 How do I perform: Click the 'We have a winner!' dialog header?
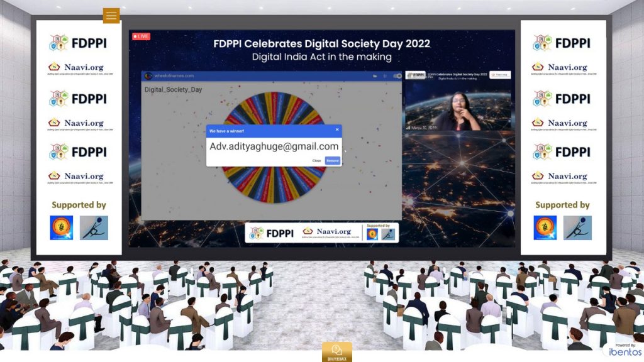(274, 131)
